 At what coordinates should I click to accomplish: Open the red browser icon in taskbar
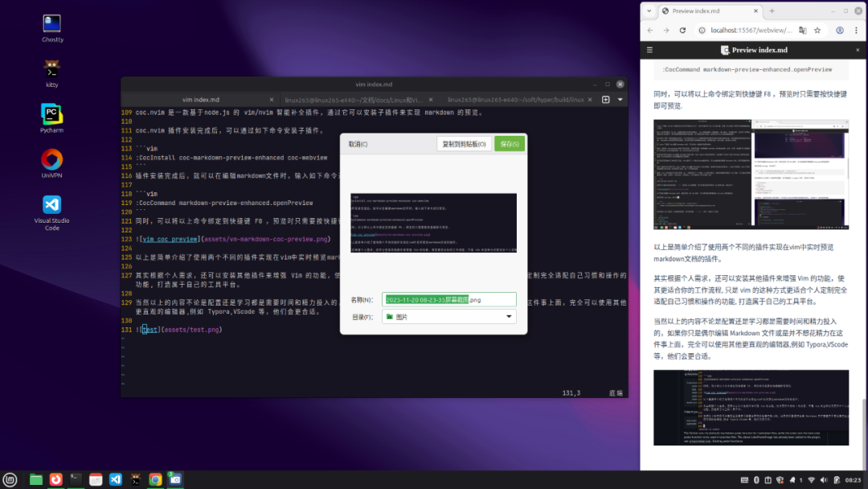click(56, 479)
